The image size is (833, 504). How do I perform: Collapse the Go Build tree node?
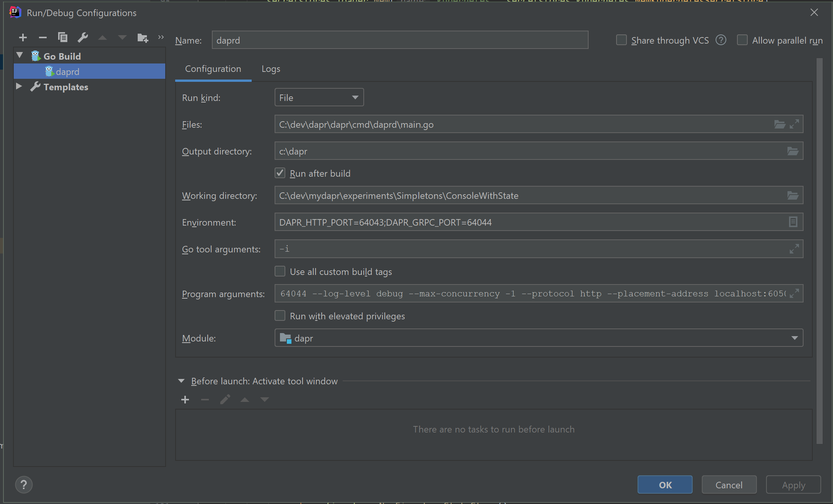(20, 56)
